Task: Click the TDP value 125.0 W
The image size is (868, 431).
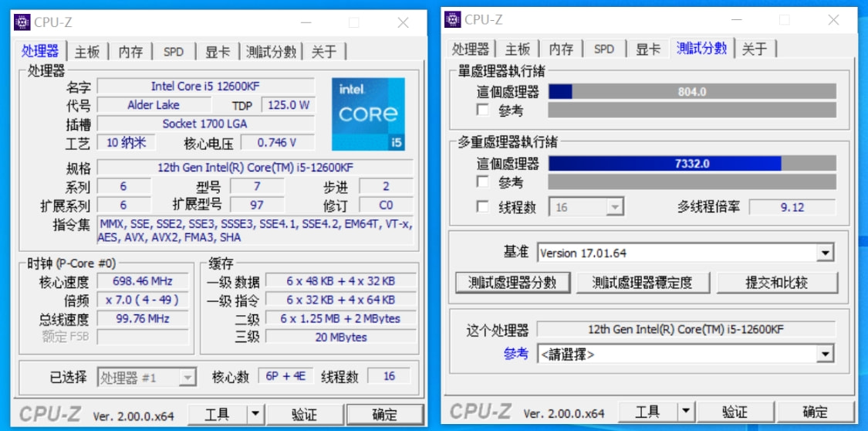Action: 288,105
